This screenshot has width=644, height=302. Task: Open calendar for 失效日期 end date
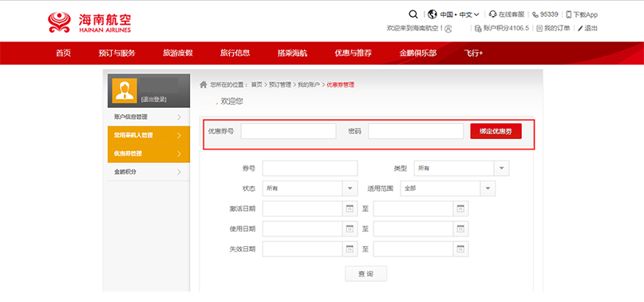click(x=460, y=249)
